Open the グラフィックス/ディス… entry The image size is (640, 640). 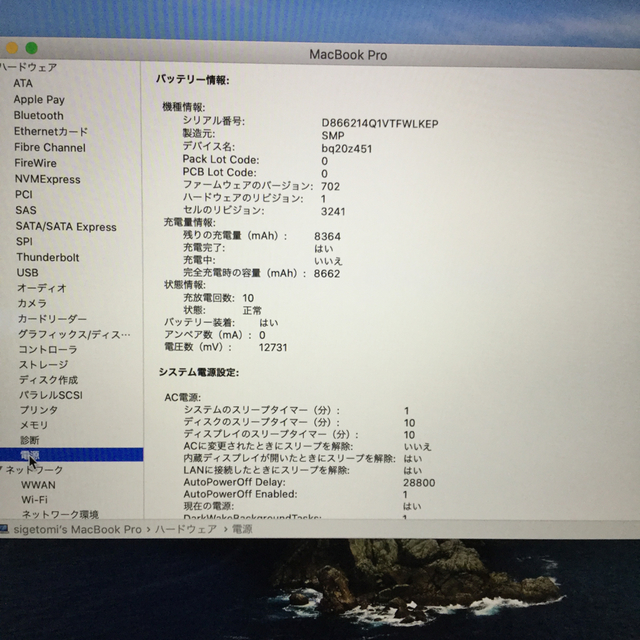(x=74, y=334)
